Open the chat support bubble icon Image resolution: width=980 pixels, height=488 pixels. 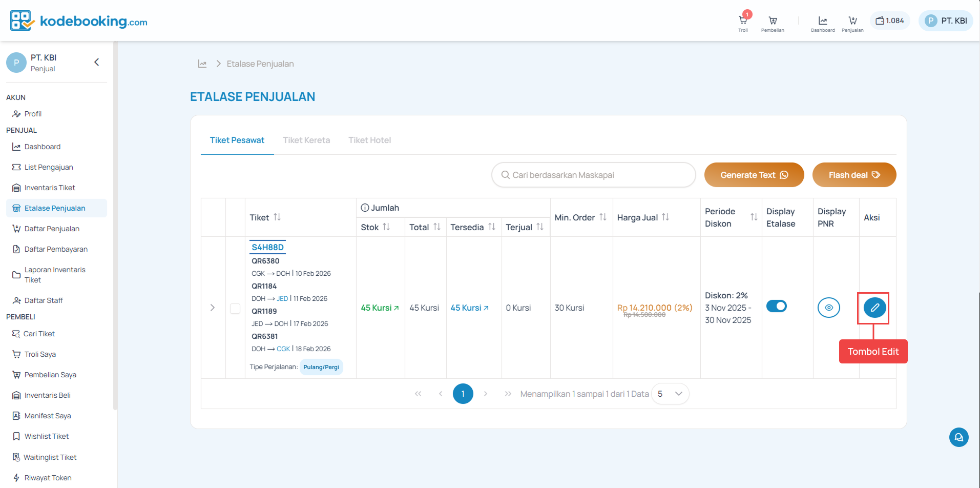pos(958,437)
